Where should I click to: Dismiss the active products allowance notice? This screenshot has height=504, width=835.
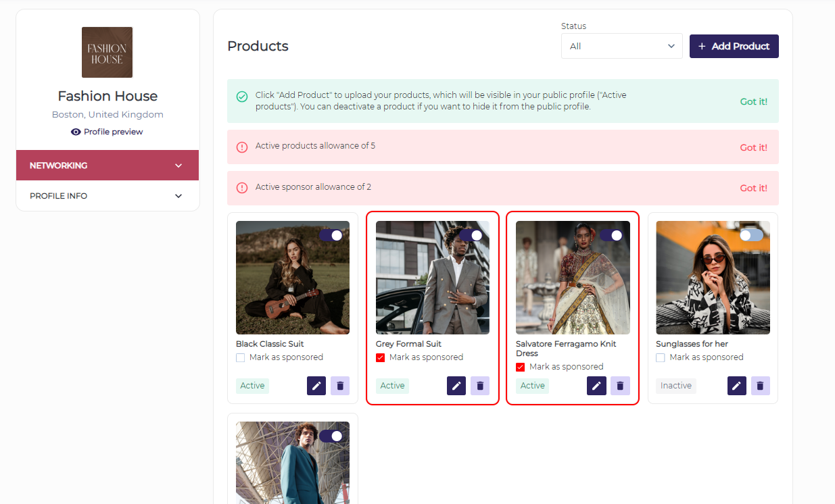click(753, 147)
